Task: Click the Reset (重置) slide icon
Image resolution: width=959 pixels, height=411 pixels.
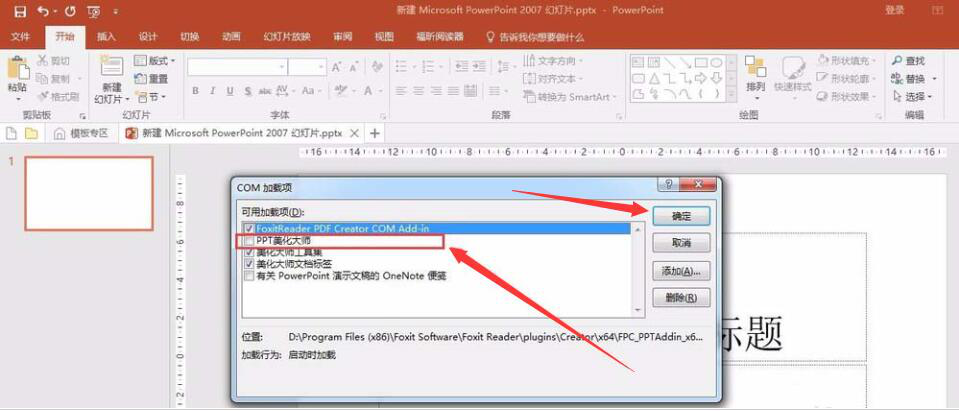Action: [151, 79]
